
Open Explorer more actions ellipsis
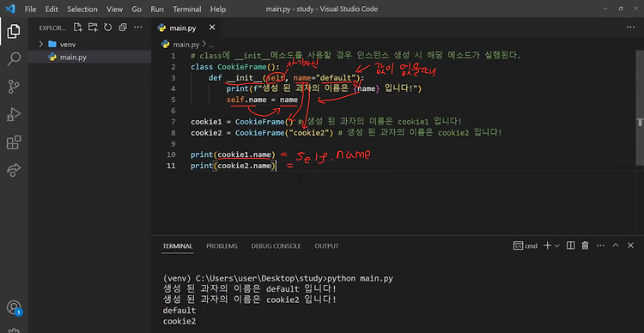point(138,27)
